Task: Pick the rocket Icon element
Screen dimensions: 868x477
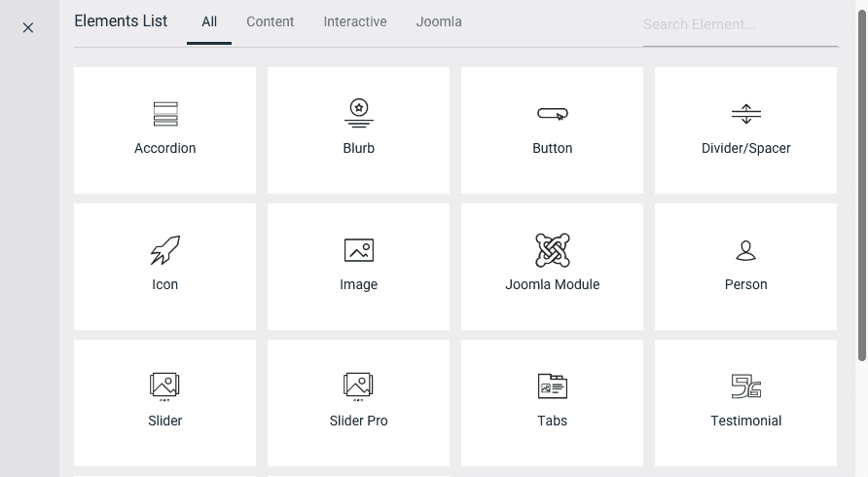Action: pos(165,250)
